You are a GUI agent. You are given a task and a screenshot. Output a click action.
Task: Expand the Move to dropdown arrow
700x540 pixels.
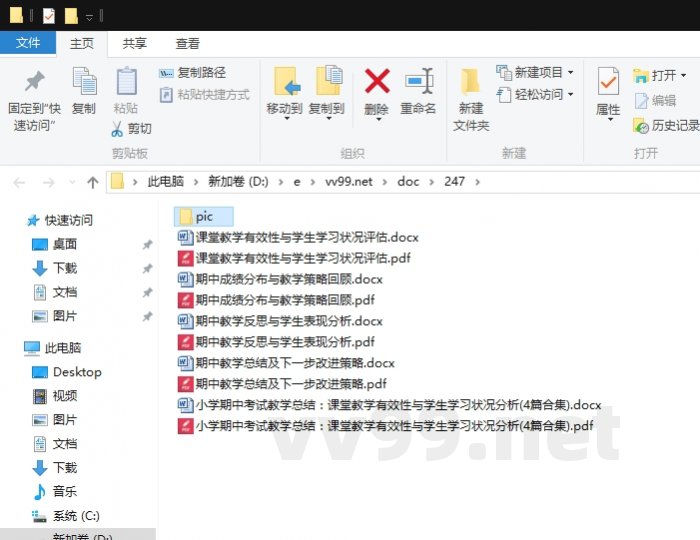pyautogui.click(x=287, y=119)
